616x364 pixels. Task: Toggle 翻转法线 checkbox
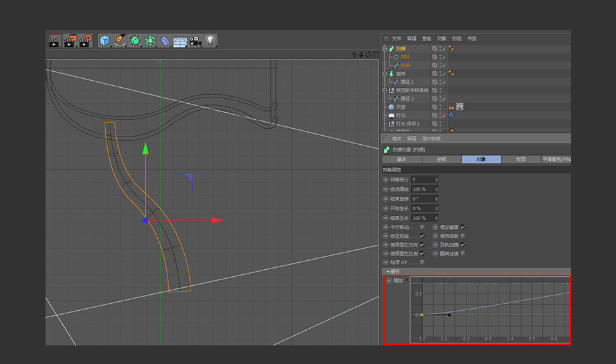pos(463,253)
